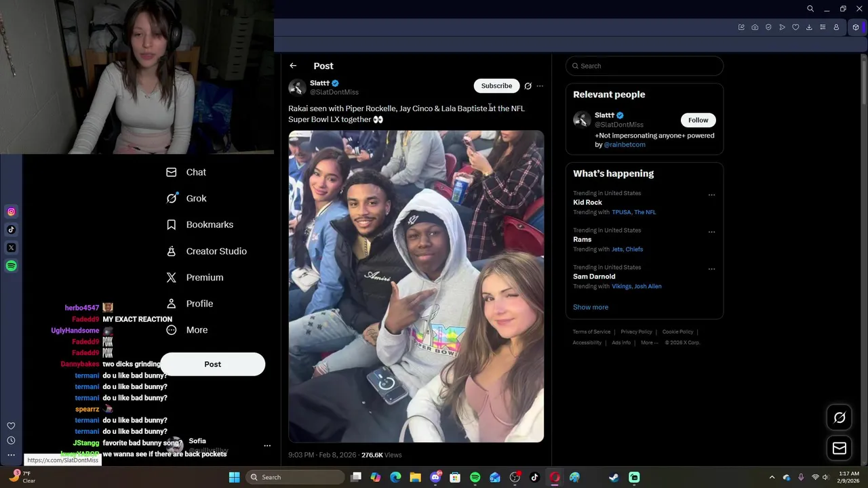Image resolution: width=868 pixels, height=488 pixels.
Task: Open the @rainbetcom link
Action: click(624, 144)
